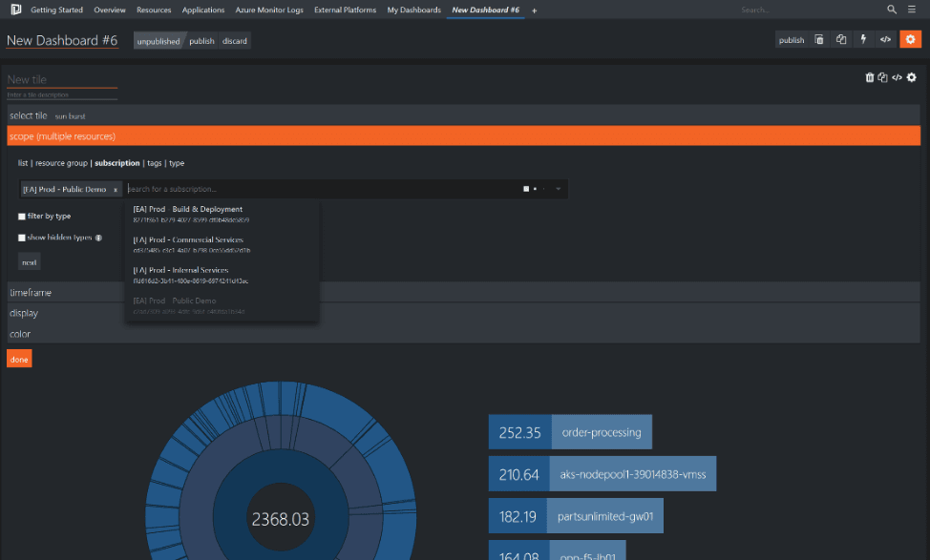
Task: Switch scope mode to type
Action: [177, 163]
